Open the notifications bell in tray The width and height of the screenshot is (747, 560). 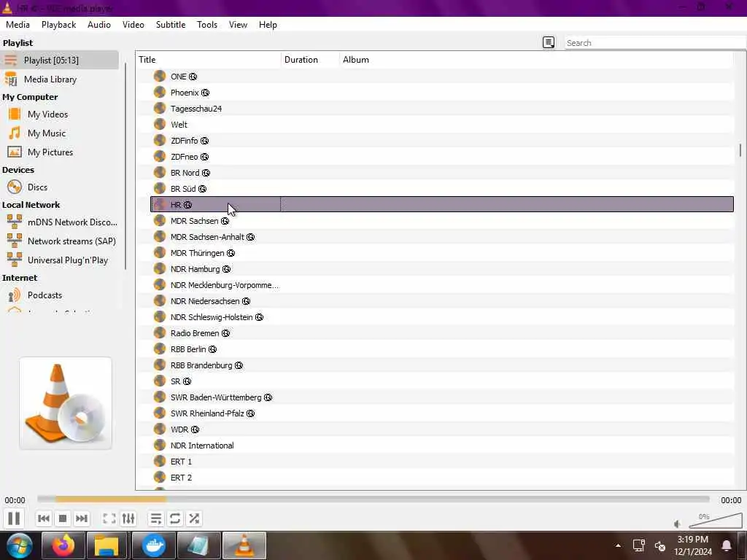click(x=727, y=545)
